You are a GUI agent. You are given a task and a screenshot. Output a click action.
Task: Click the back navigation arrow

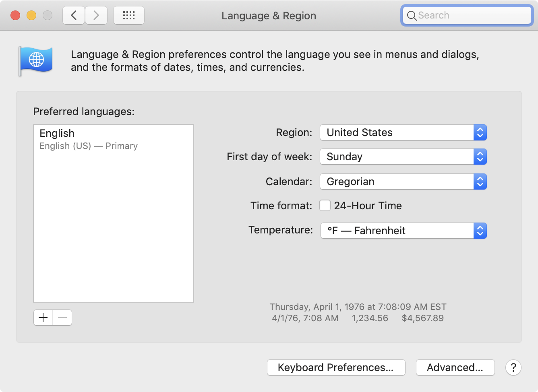[73, 15]
